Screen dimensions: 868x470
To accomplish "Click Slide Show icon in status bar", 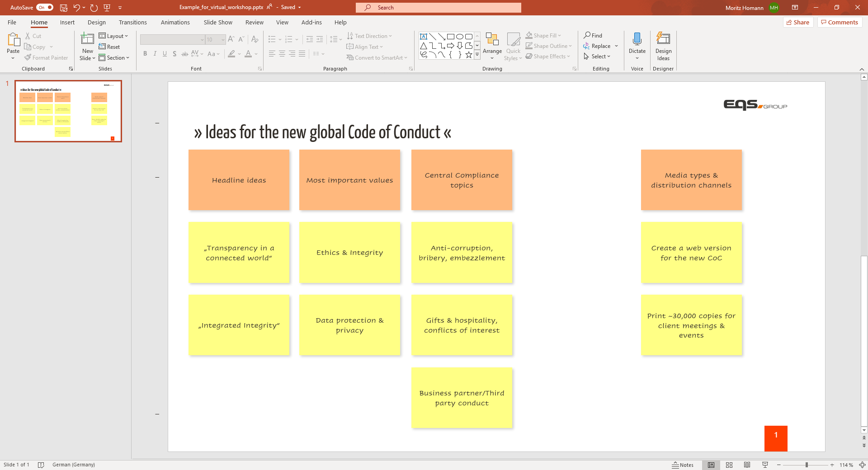I will click(765, 465).
